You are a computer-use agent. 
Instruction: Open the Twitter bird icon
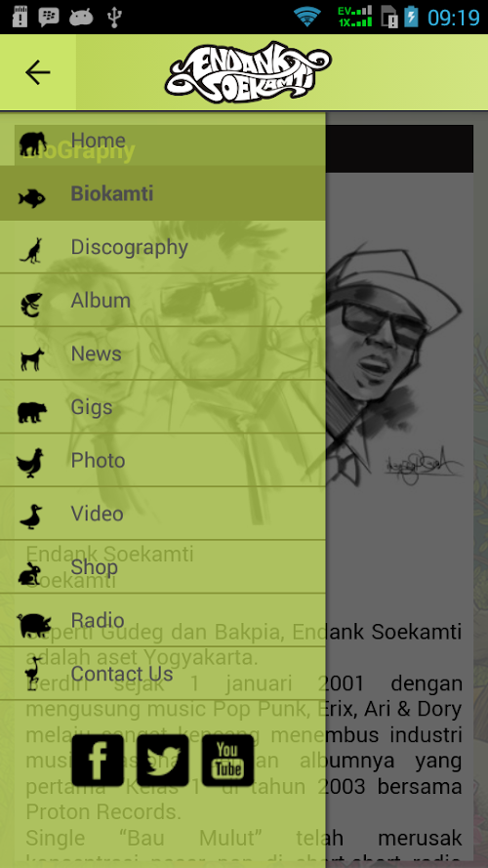click(163, 760)
